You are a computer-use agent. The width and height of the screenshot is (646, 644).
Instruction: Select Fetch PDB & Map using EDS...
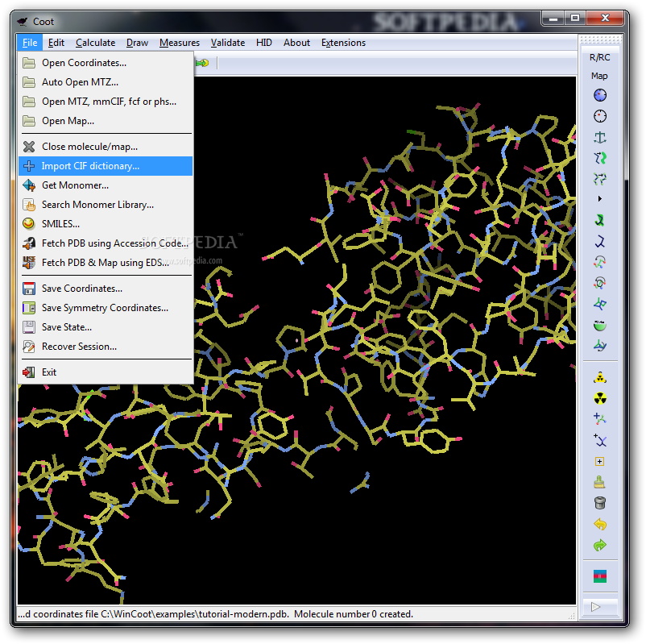click(x=106, y=263)
